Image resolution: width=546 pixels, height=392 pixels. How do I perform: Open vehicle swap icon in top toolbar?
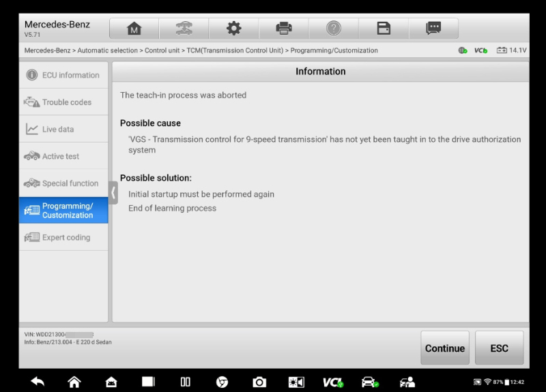[x=184, y=29]
